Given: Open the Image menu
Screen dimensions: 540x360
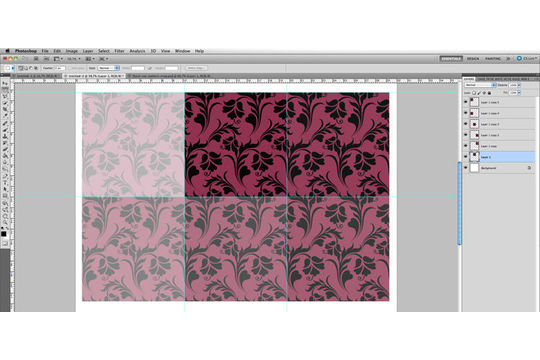Looking at the screenshot, I should pyautogui.click(x=72, y=51).
